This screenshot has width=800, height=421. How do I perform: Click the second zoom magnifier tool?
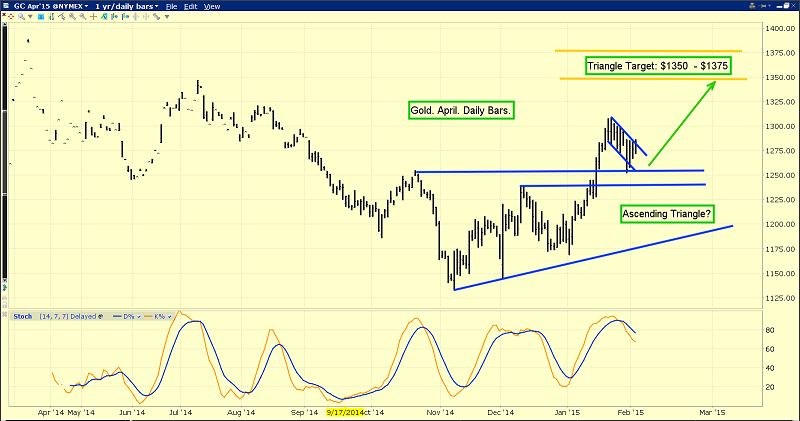tap(83, 17)
